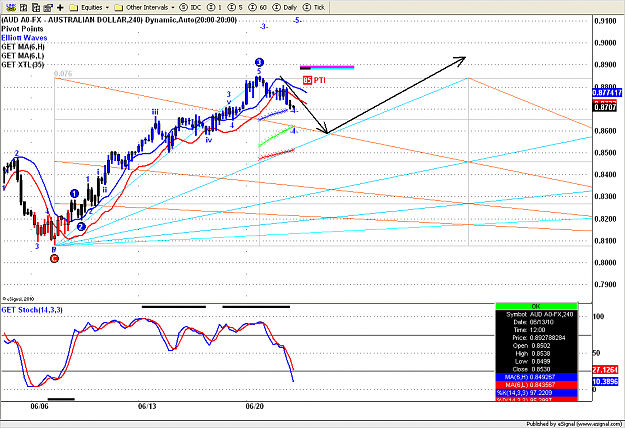625x428 pixels.
Task: Click the plus icon in the toolbar
Action: point(60,7)
